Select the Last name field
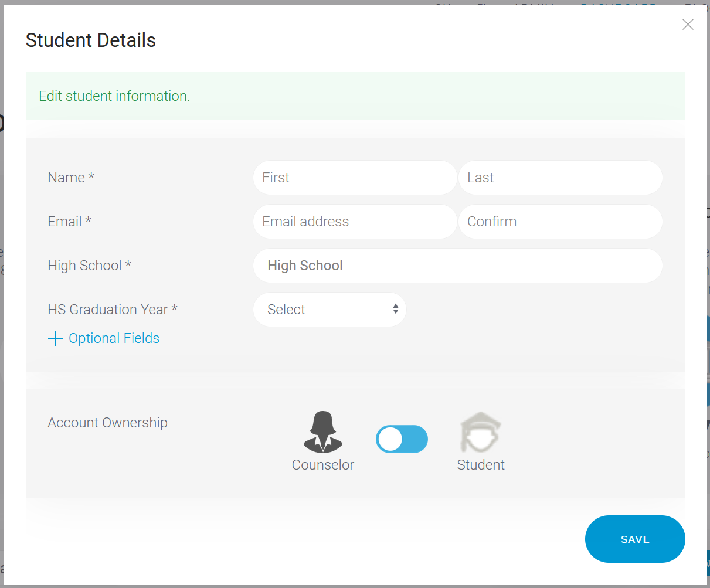The image size is (710, 588). (560, 178)
